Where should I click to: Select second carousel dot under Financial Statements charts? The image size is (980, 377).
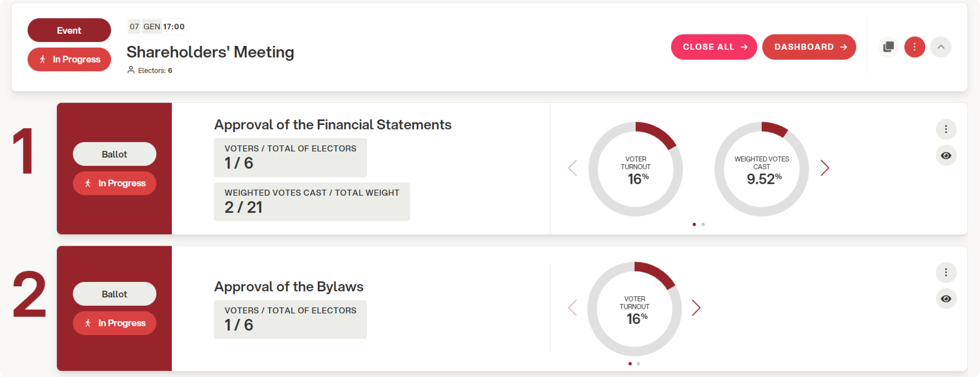point(703,224)
